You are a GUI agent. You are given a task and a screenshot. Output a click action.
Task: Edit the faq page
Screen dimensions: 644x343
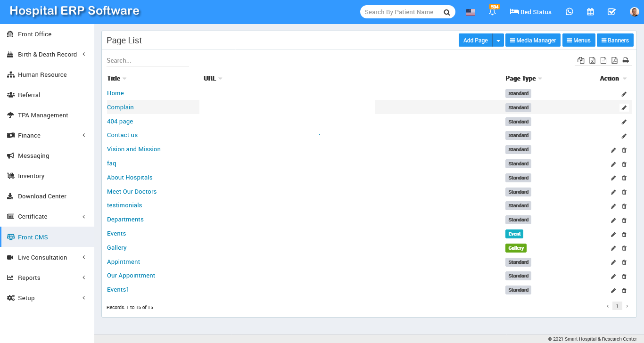(613, 164)
